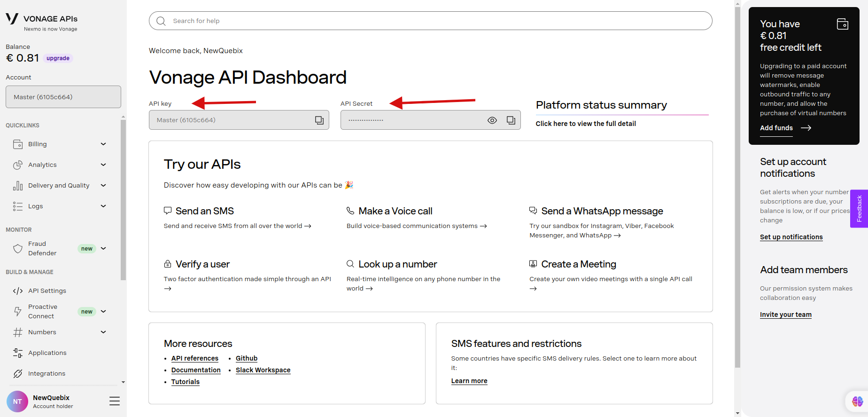This screenshot has width=868, height=417.
Task: Open Send and receive SMS description link
Action: click(x=238, y=226)
